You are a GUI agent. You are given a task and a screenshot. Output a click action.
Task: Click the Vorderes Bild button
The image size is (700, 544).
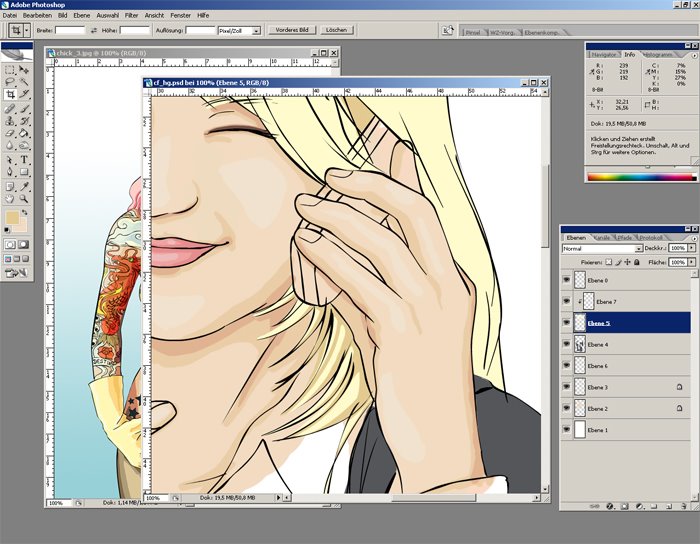click(x=292, y=30)
